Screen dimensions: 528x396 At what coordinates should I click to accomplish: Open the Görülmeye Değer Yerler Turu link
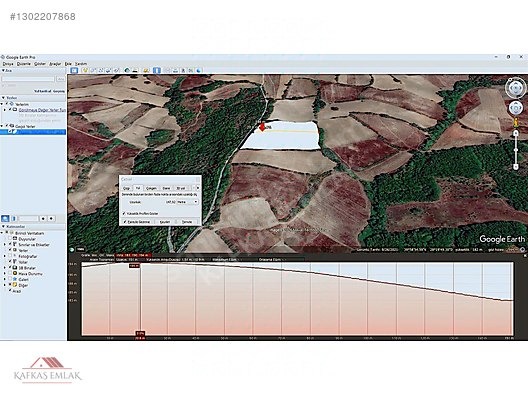pyautogui.click(x=42, y=110)
